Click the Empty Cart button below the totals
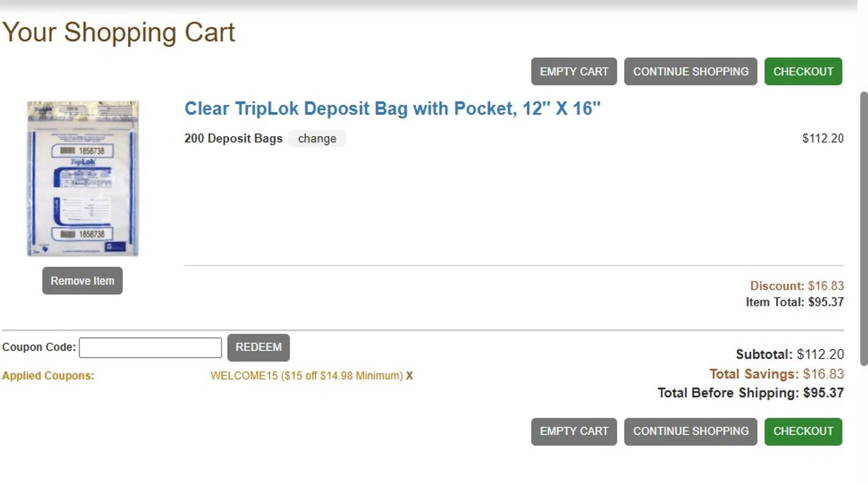 click(x=573, y=431)
